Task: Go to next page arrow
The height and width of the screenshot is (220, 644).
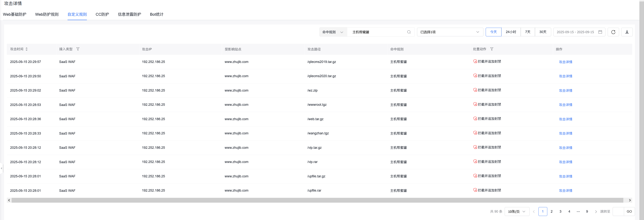Action: coord(596,212)
